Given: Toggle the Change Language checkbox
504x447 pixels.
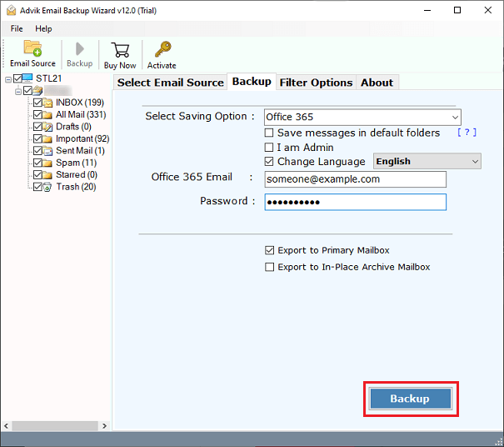Looking at the screenshot, I should pyautogui.click(x=269, y=161).
